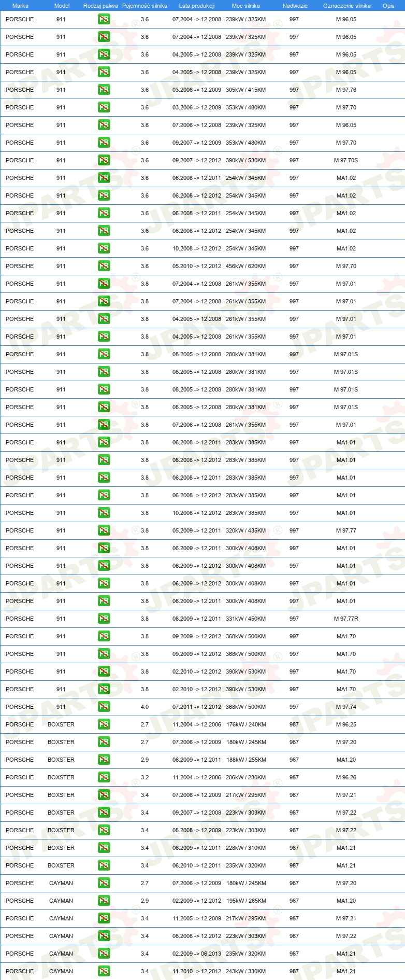The width and height of the screenshot is (405, 980).
Task: Click fuel icon in Boxster 176kW / 240KM row
Action: tap(104, 724)
